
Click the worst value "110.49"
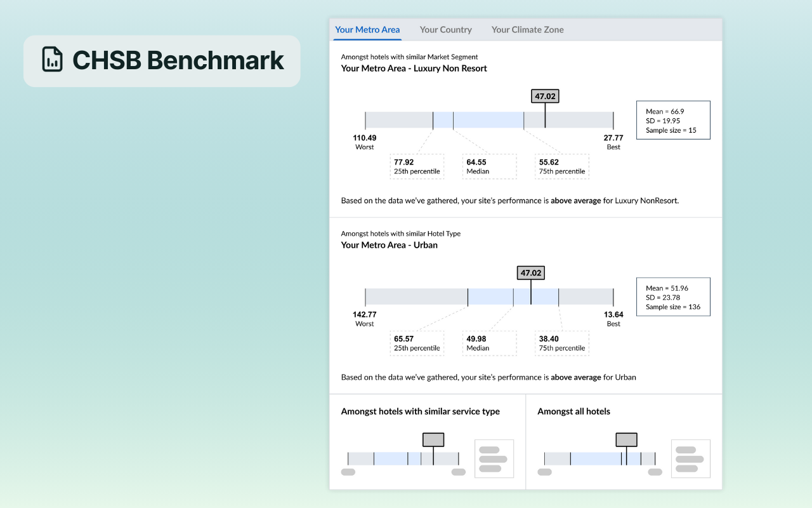pyautogui.click(x=365, y=138)
